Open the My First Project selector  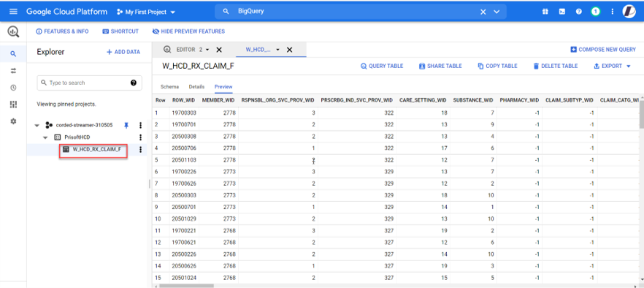(x=146, y=12)
